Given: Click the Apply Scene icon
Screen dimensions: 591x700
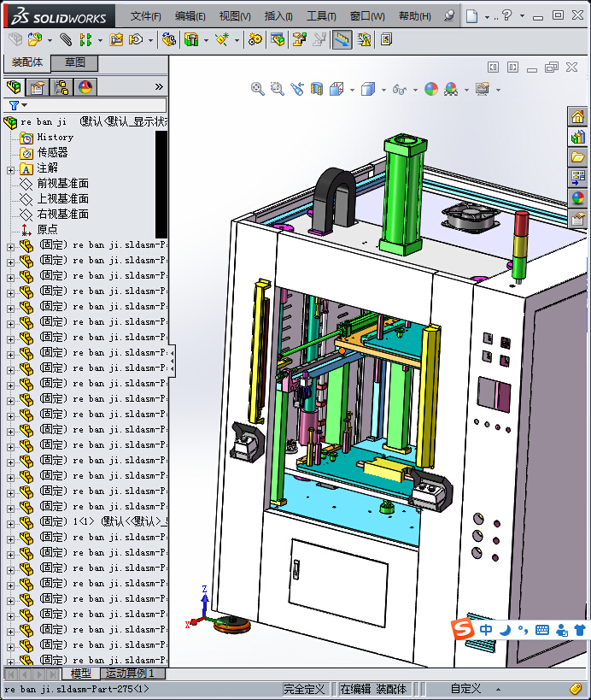Looking at the screenshot, I should pyautogui.click(x=451, y=89).
